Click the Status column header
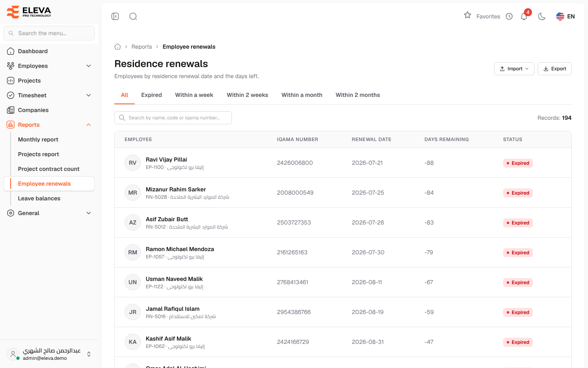Viewport: 588px width, 368px height. [x=512, y=139]
